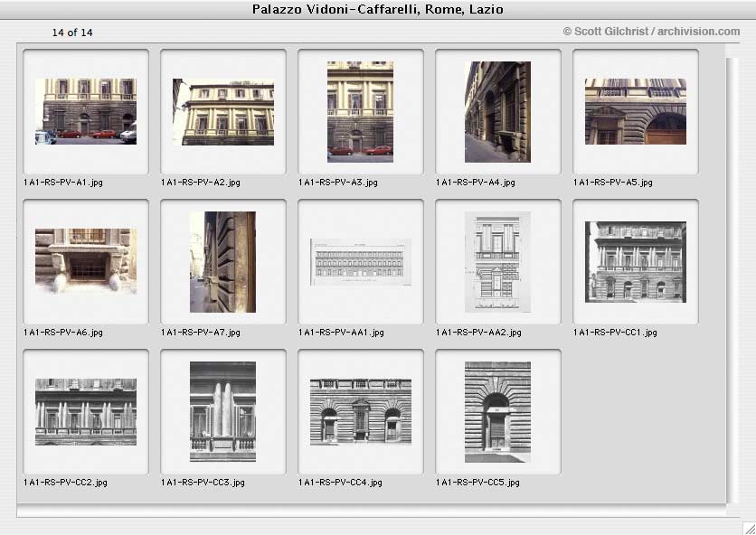
Task: Click the window resize grip in the corner
Action: click(x=749, y=529)
